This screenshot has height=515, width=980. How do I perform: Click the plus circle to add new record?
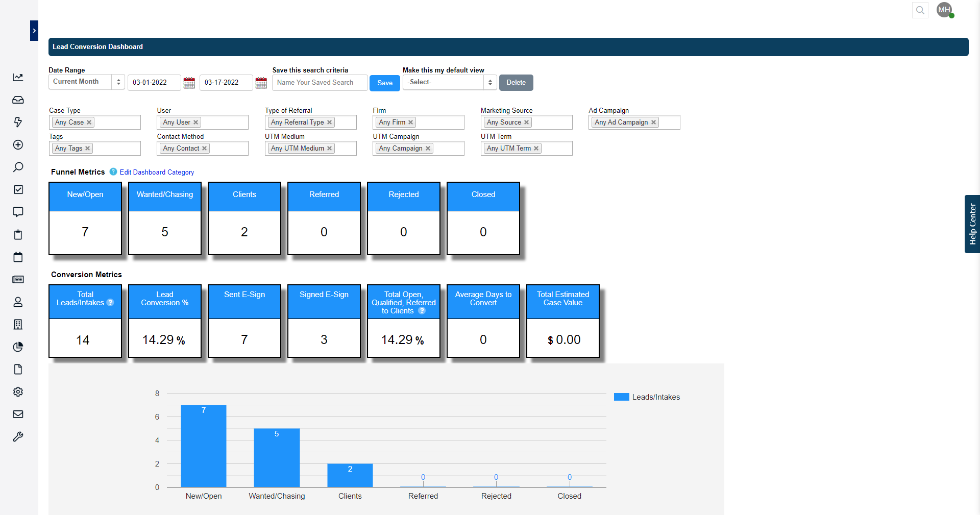coord(18,145)
